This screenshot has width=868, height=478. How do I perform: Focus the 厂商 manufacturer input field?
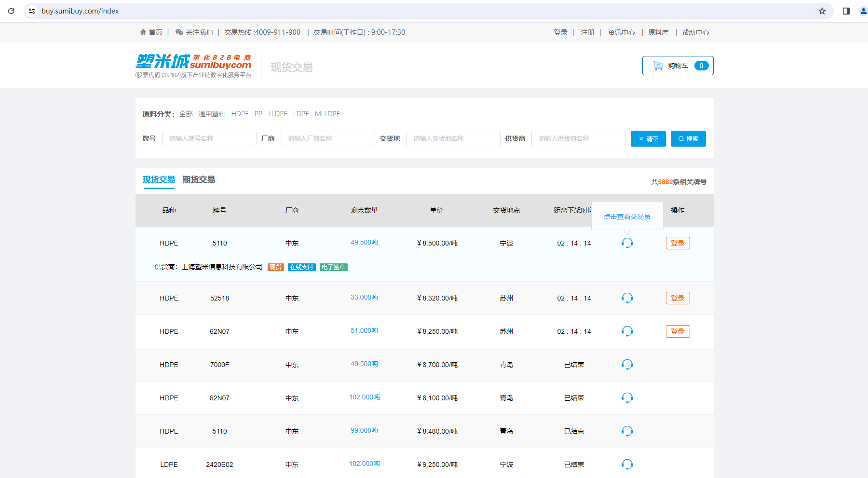[328, 138]
